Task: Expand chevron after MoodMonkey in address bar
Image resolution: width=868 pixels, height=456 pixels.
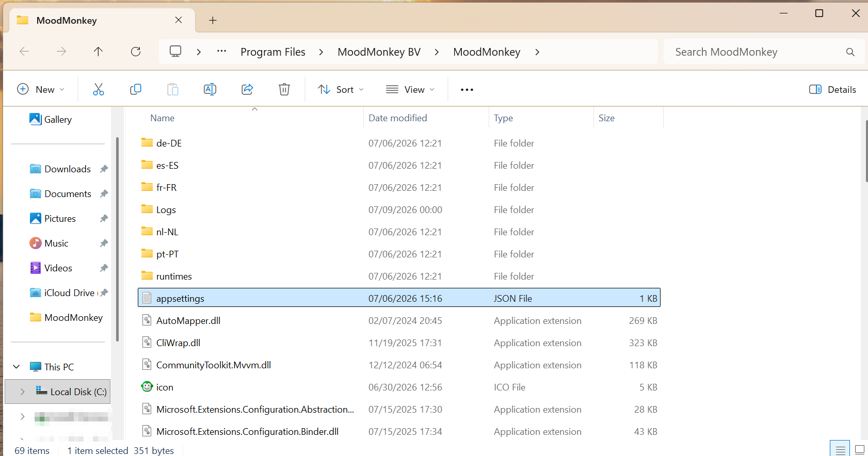Action: point(537,52)
